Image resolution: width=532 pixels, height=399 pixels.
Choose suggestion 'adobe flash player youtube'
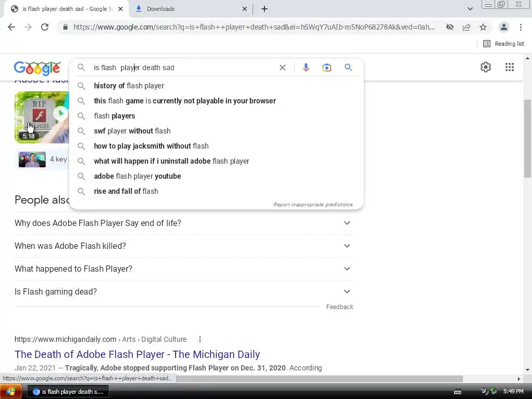coord(216,176)
